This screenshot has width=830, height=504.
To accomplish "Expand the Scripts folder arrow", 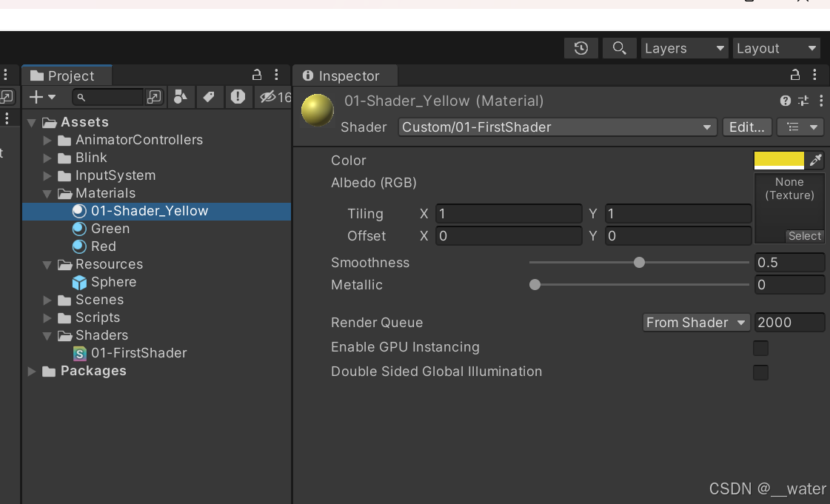I will coord(47,317).
